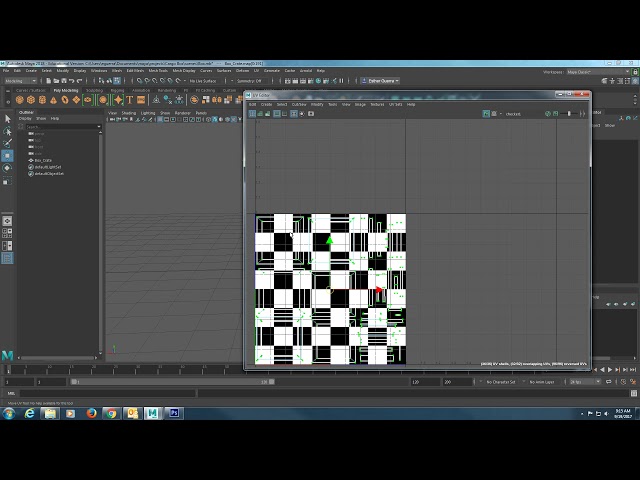This screenshot has width=640, height=480.
Task: Open the Outliner search filter dropdown arrow
Action: coord(99,127)
